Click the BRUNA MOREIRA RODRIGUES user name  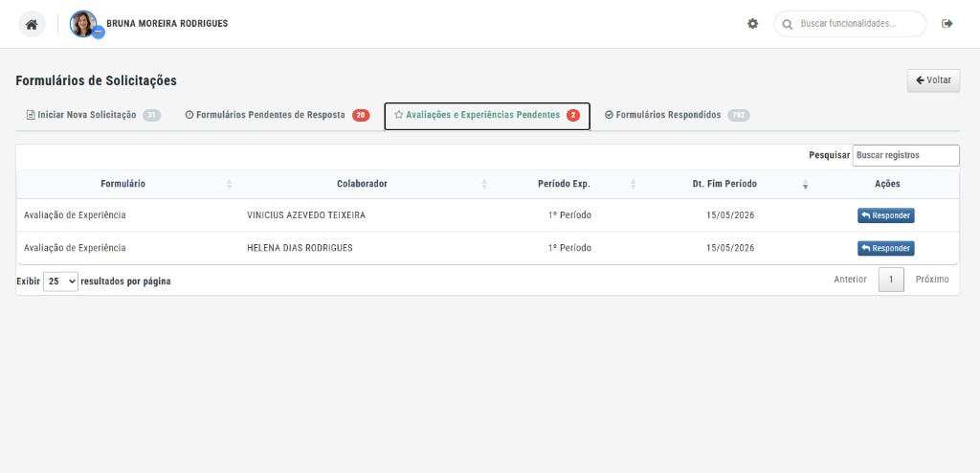(x=167, y=24)
